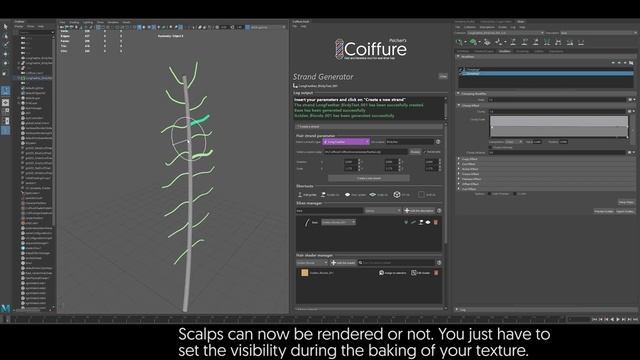Click the Create a new strand button

[369, 178]
